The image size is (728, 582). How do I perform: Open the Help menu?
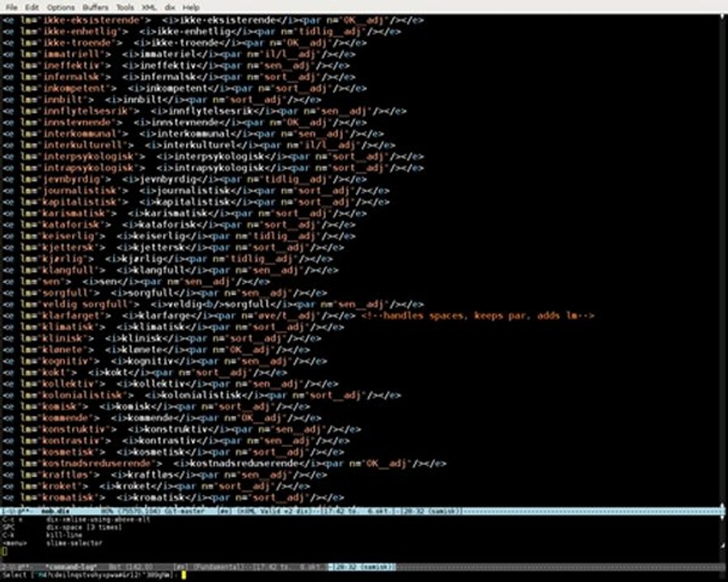pos(191,7)
